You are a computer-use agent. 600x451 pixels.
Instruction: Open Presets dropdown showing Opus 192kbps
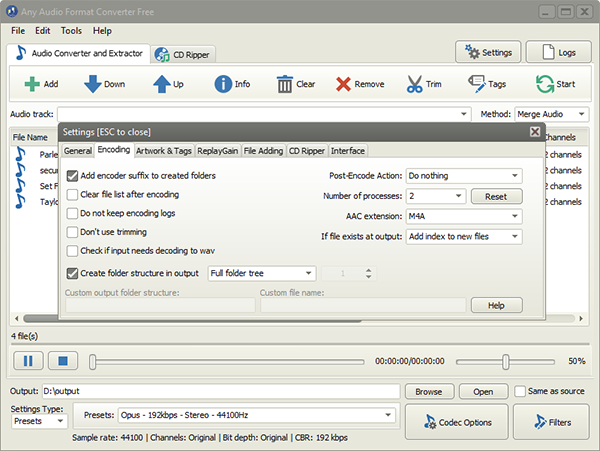256,415
